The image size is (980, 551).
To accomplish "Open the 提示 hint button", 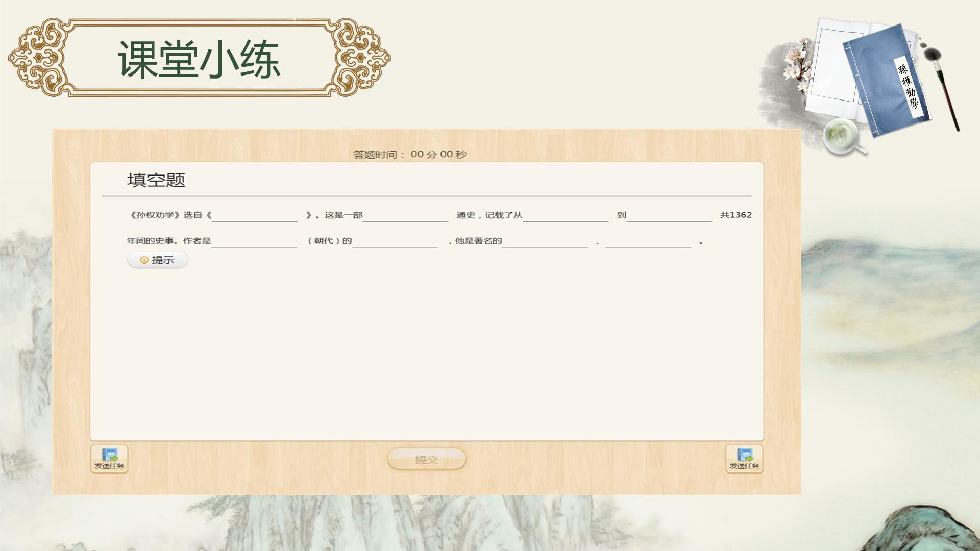I will [x=158, y=260].
